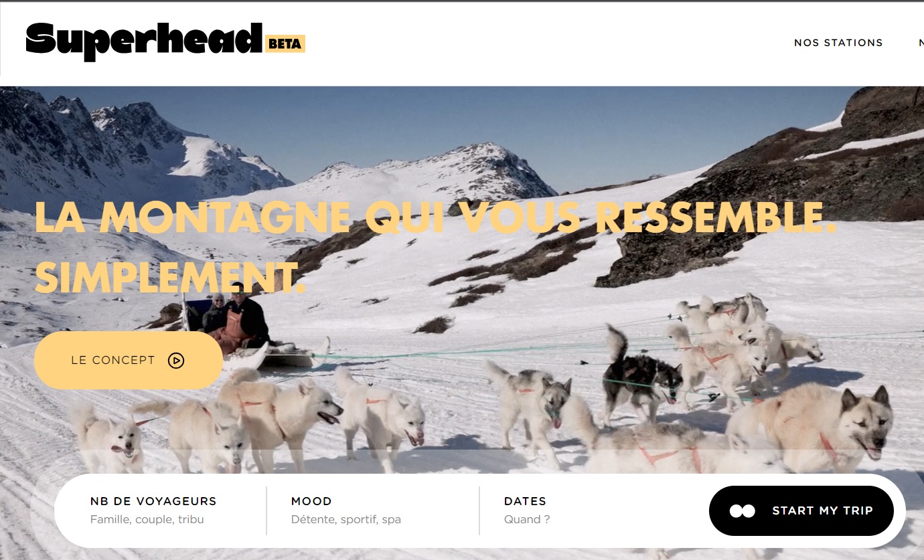Click the 'Quand ?' date placeholder
Viewport: 924px width, 560px height.
coord(527,520)
